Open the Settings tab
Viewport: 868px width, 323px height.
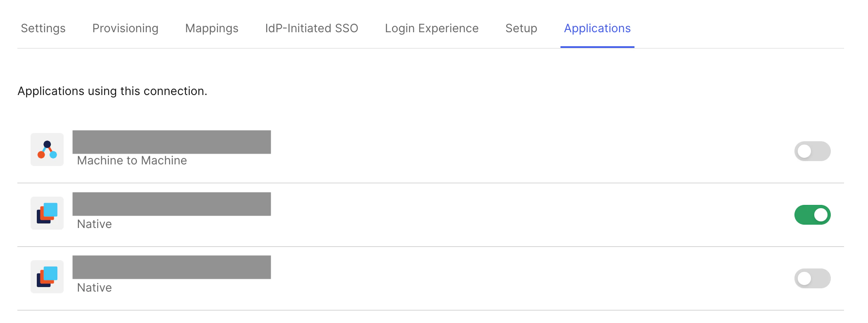pyautogui.click(x=43, y=28)
